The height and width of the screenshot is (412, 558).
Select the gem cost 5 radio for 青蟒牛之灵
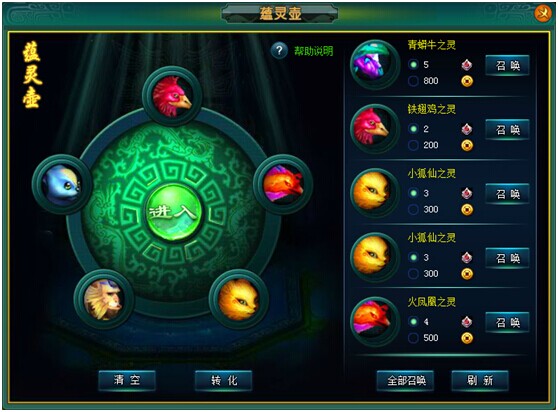point(413,65)
